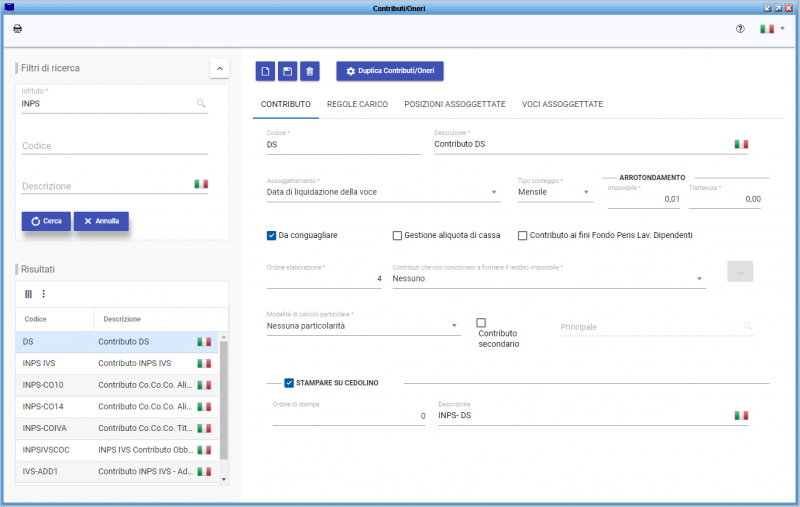The image size is (800, 507).
Task: Switch to the Regole Carico tab
Action: pyautogui.click(x=357, y=104)
